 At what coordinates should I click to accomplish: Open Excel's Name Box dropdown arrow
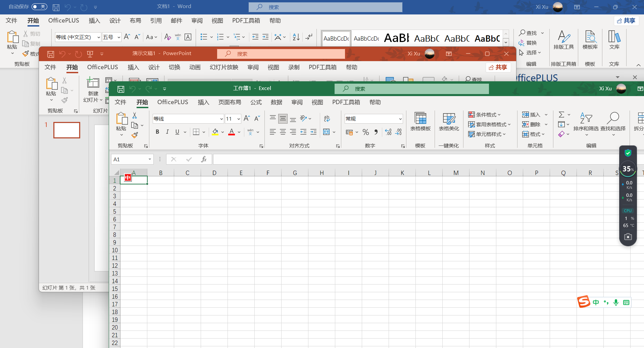coord(150,159)
